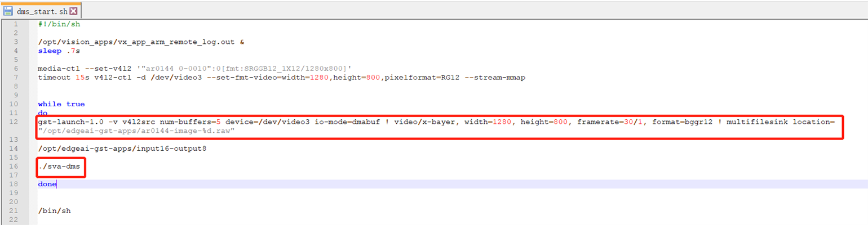Click line number 12 in the margin
This screenshot has height=225, width=868.
(x=15, y=122)
